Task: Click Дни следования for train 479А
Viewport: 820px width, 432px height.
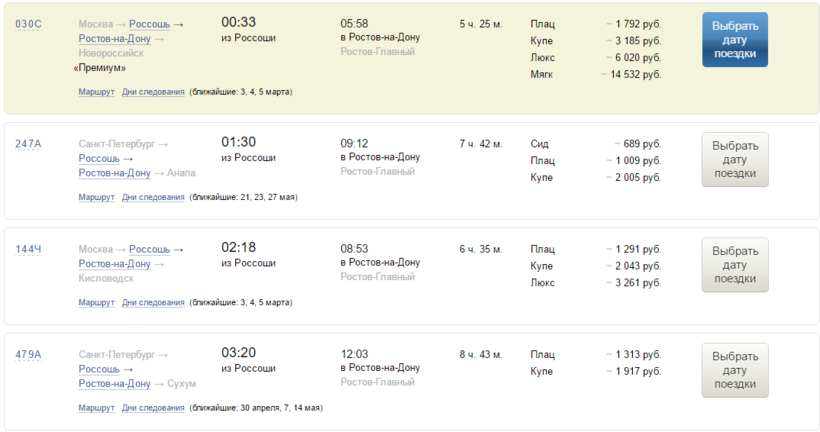Action: coord(153,408)
